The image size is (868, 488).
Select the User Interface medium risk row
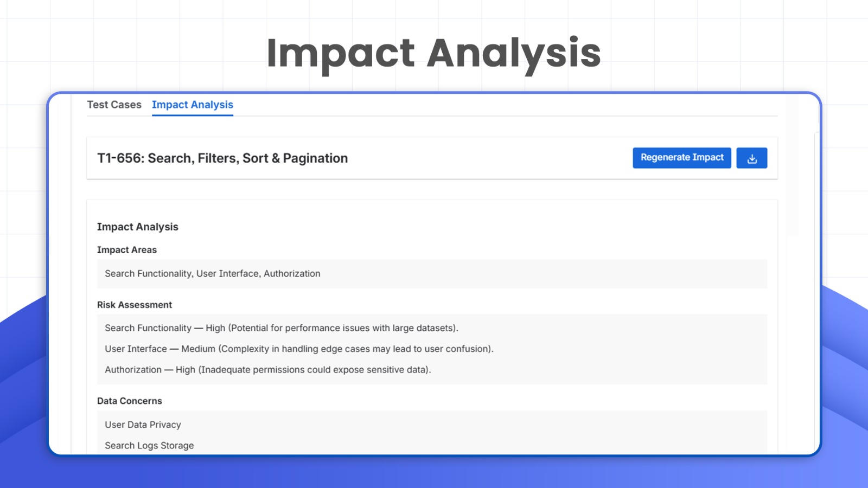[x=299, y=349]
